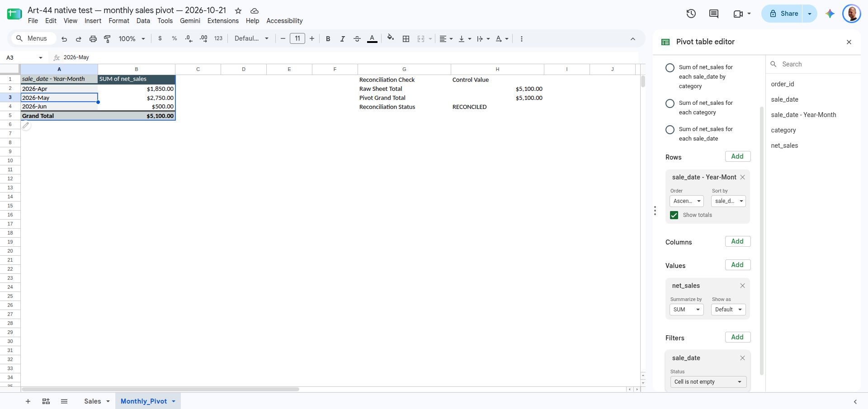Open the Show as Default dropdown
868x409 pixels.
[x=728, y=310]
